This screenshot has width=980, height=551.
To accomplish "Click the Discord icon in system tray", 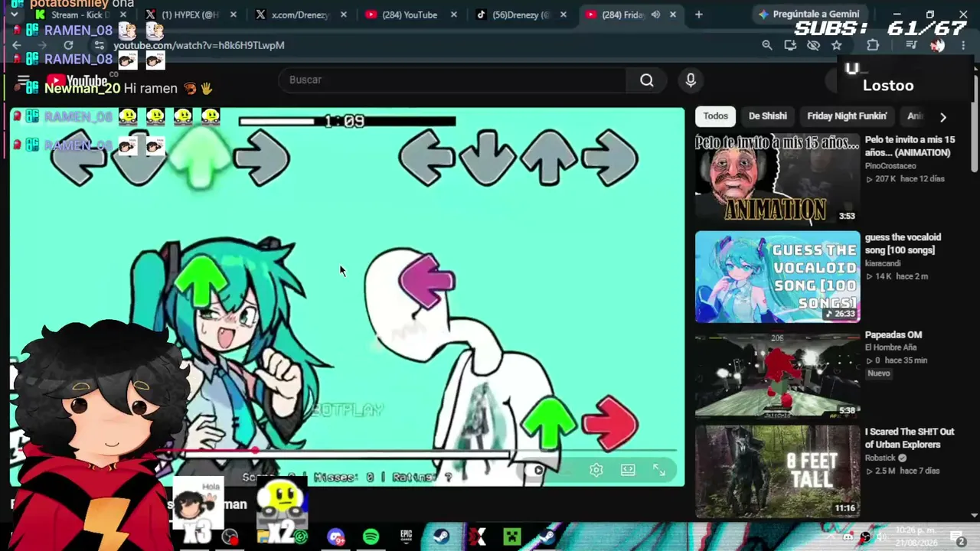I will click(848, 536).
